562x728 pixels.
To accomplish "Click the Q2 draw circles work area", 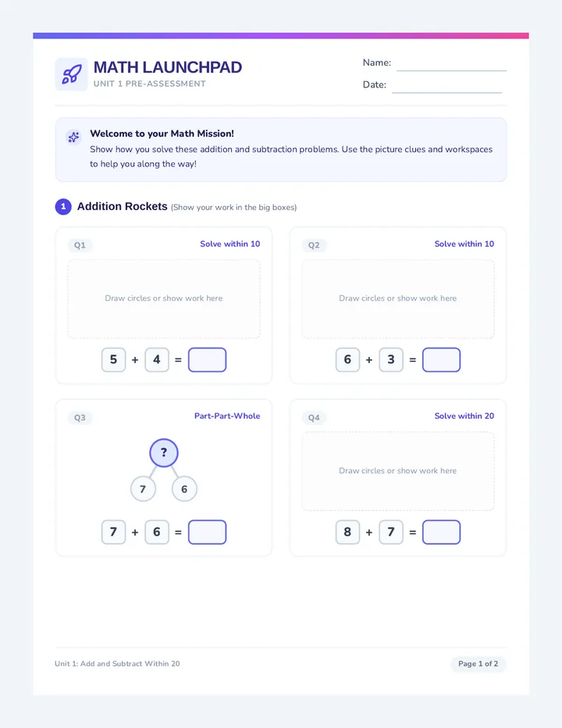I will [398, 298].
